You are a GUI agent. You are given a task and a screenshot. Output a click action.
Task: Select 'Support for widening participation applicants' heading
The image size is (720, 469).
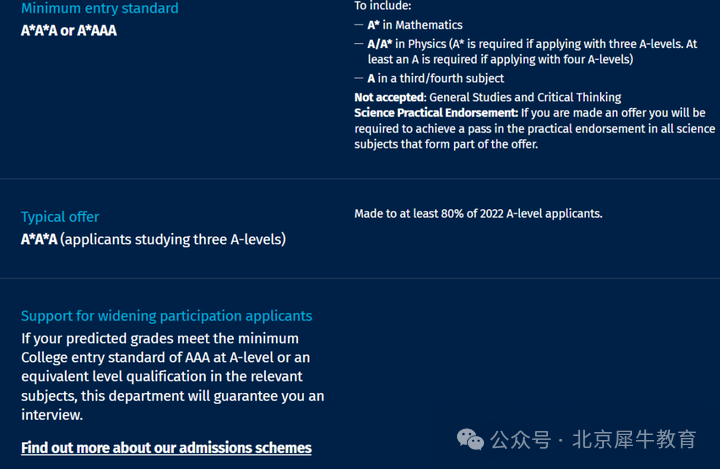(167, 316)
